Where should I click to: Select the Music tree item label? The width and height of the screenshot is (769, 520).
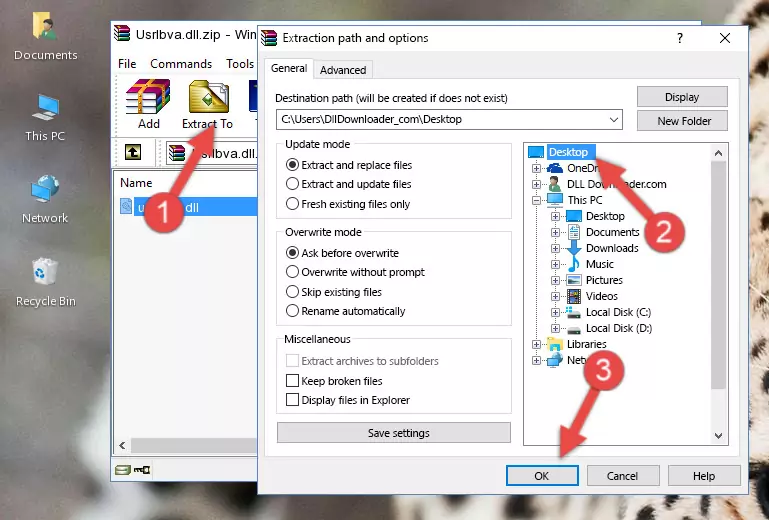[x=600, y=264]
